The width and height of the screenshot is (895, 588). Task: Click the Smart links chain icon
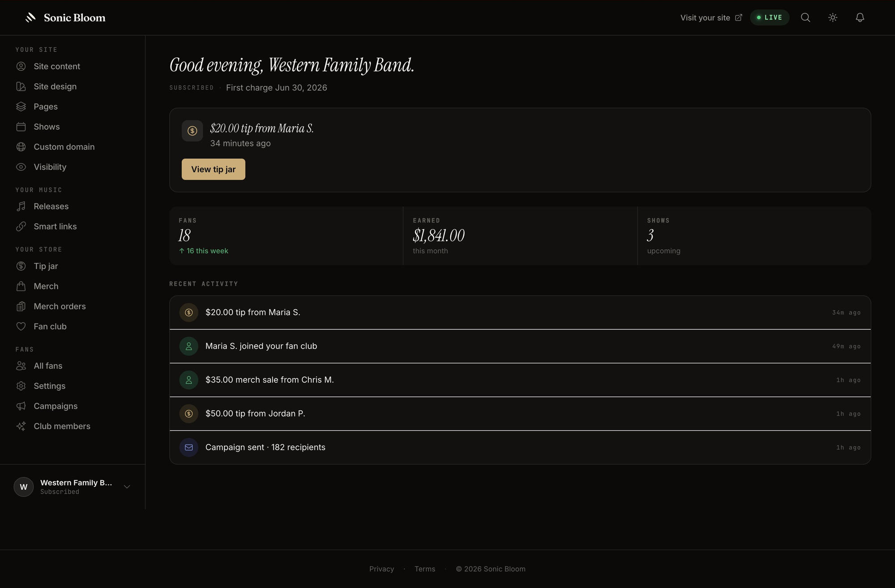tap(21, 226)
